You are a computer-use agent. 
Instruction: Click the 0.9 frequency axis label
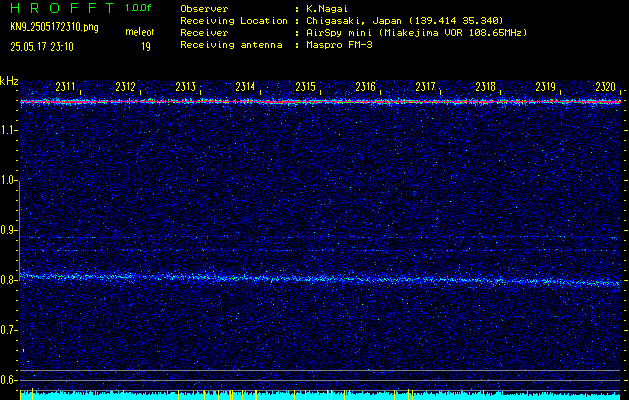pos(8,231)
